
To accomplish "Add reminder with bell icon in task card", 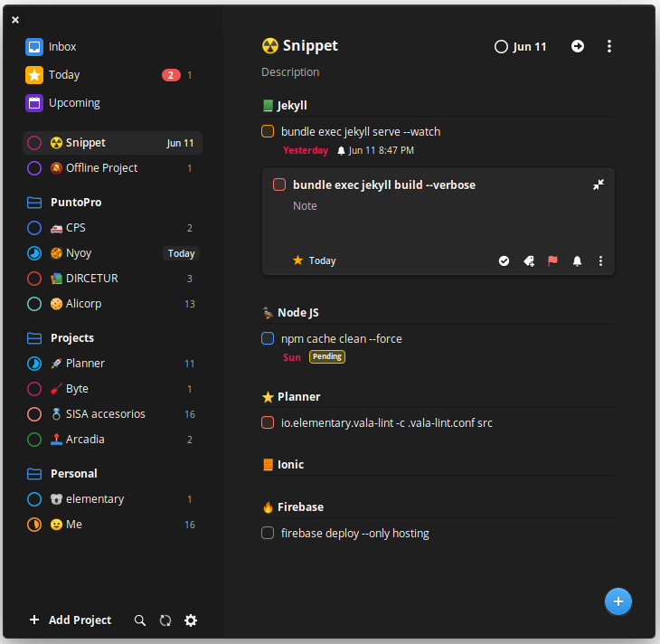I will point(577,261).
